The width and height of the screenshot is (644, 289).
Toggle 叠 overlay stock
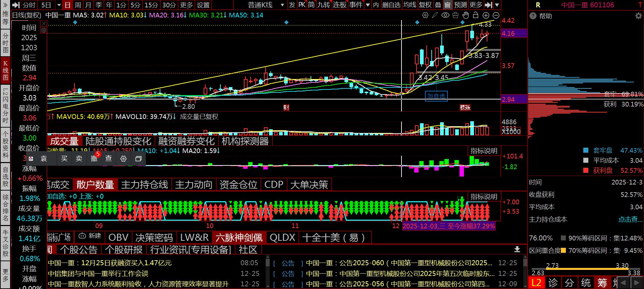tap(438, 5)
